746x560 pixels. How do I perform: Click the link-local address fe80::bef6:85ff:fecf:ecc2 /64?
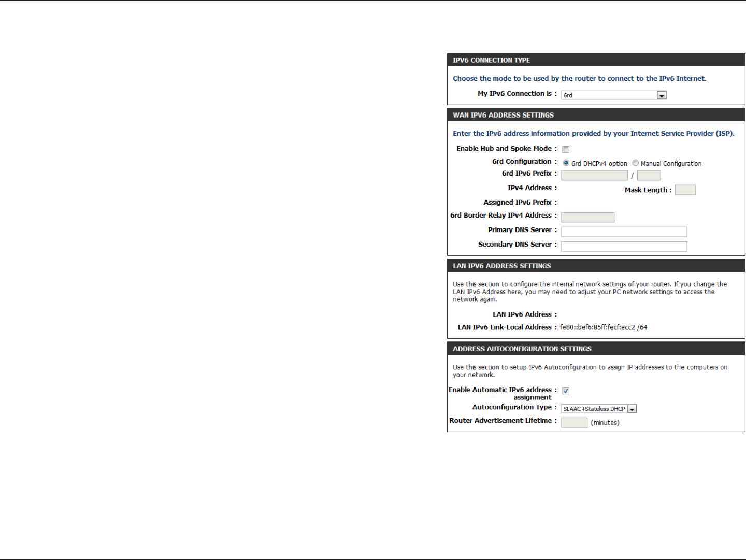(x=604, y=327)
